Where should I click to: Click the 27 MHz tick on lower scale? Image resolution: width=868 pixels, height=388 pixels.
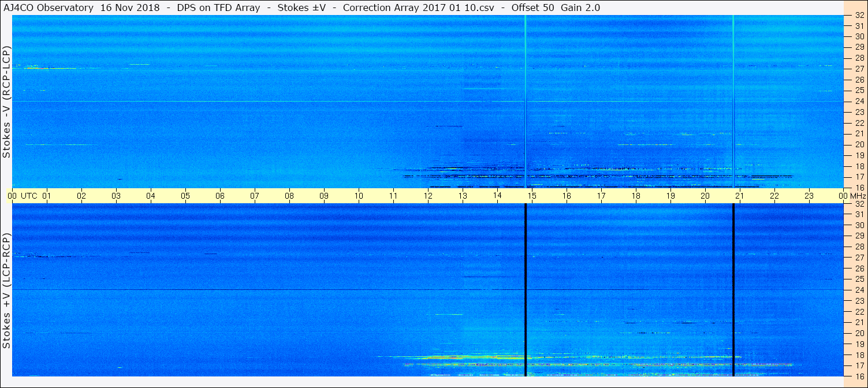pyautogui.click(x=859, y=258)
